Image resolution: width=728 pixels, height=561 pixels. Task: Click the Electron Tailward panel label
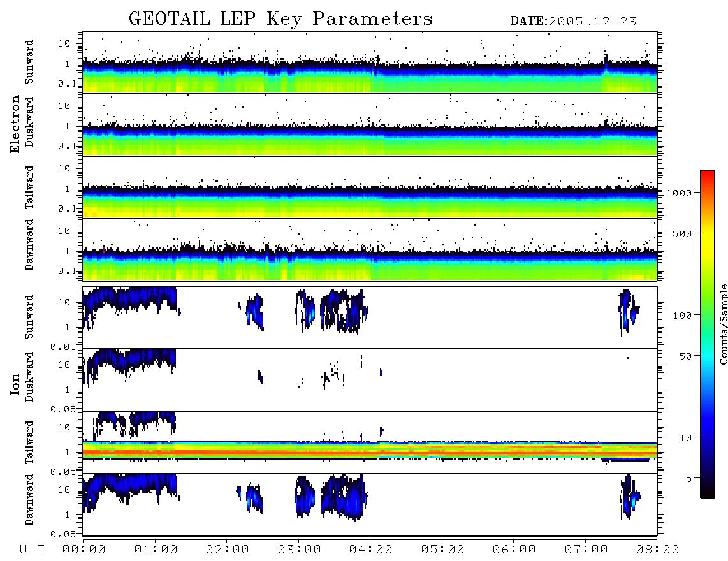[x=29, y=187]
